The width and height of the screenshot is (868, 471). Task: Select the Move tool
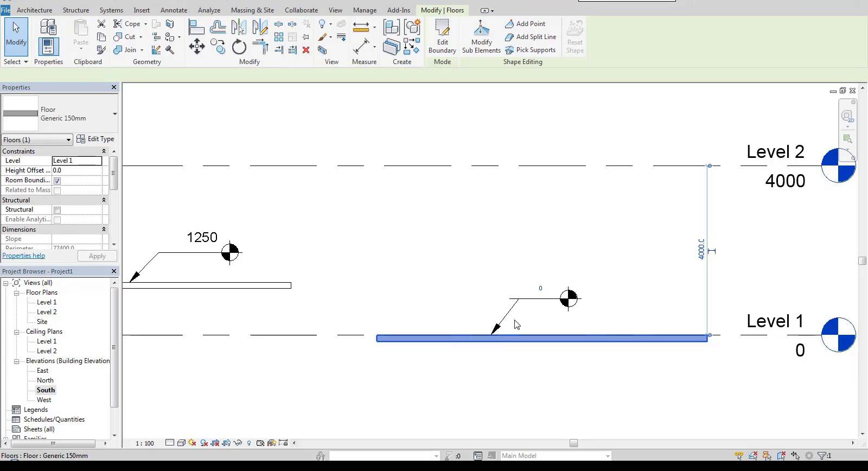point(196,47)
